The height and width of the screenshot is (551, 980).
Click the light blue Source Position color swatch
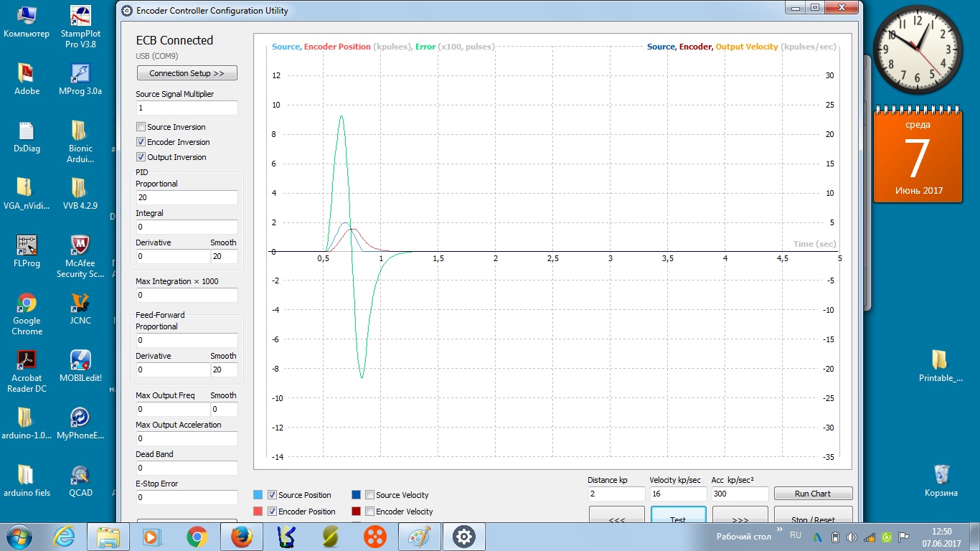click(258, 495)
